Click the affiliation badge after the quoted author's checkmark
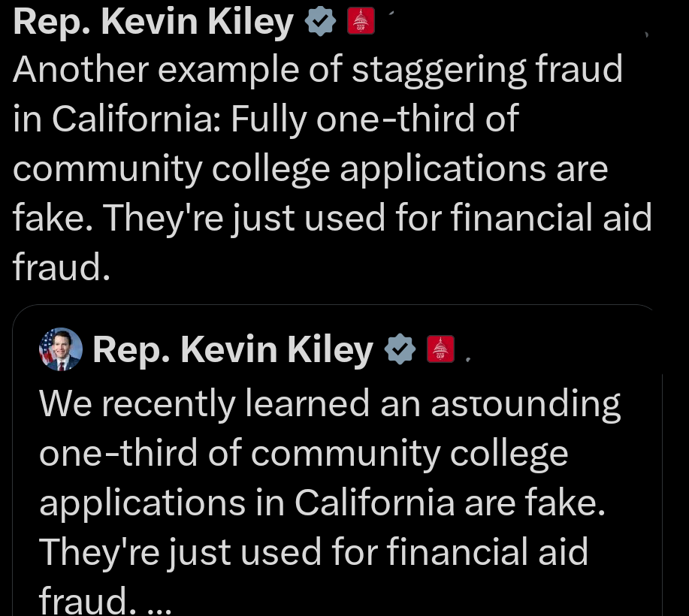The height and width of the screenshot is (616, 689). [x=441, y=349]
